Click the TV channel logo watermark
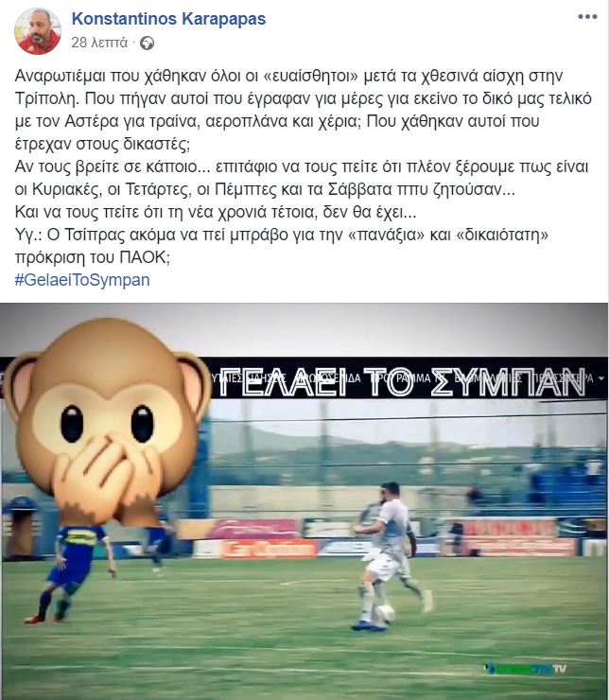The height and width of the screenshot is (700, 609). tap(527, 668)
